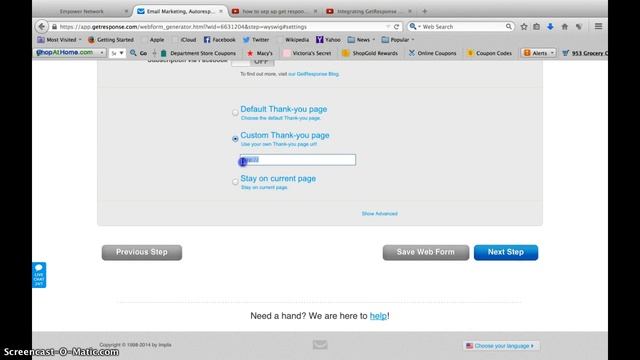Open Online Coupons toolbar item
This screenshot has width=640, height=360.
coord(432,53)
